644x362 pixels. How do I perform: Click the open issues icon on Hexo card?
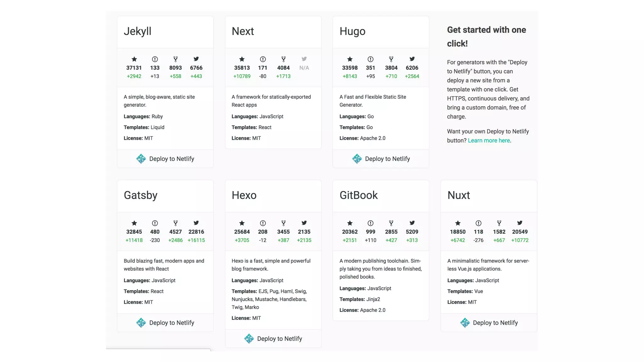point(263,223)
